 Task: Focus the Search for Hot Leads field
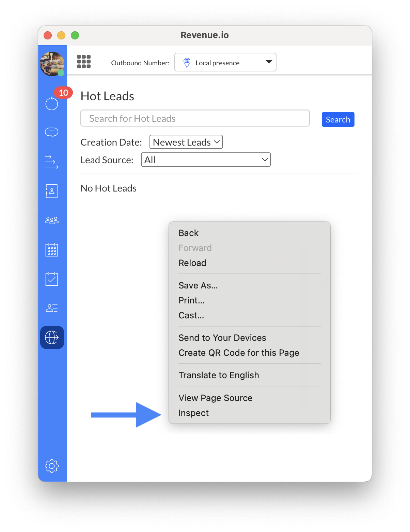(195, 118)
